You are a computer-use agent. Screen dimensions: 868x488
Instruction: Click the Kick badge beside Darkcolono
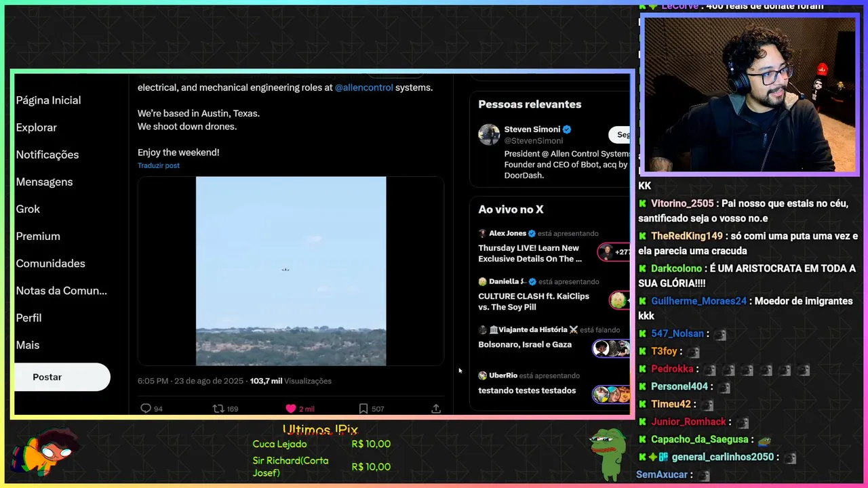tap(642, 268)
